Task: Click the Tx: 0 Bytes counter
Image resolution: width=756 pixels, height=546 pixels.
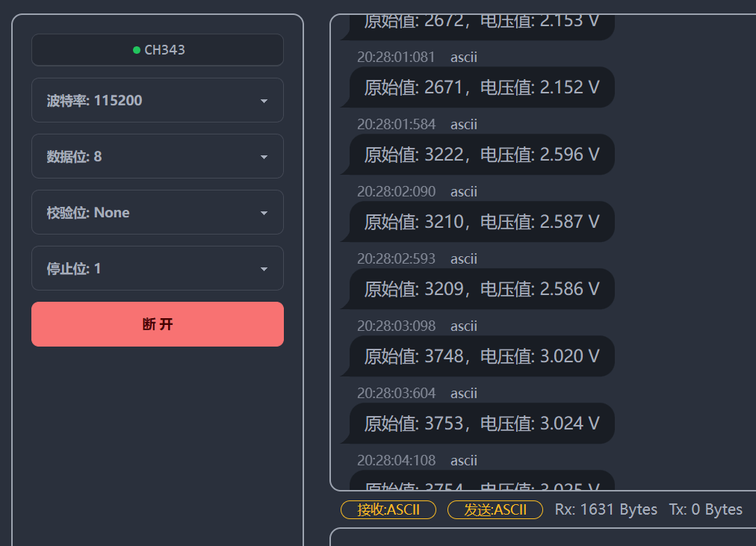Action: pyautogui.click(x=705, y=509)
